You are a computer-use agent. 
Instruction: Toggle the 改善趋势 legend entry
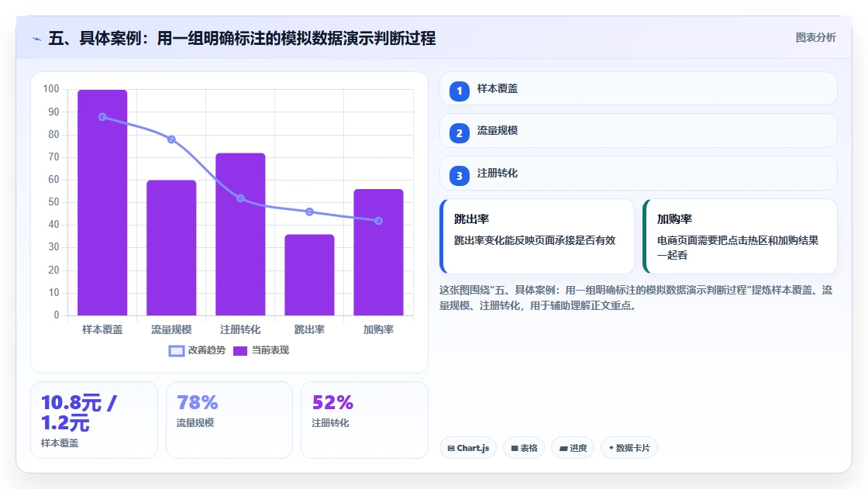tap(197, 350)
